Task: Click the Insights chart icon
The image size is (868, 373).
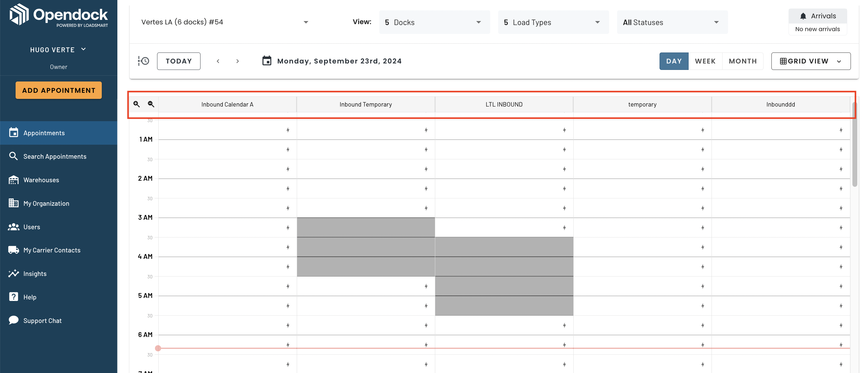Action: pyautogui.click(x=13, y=273)
